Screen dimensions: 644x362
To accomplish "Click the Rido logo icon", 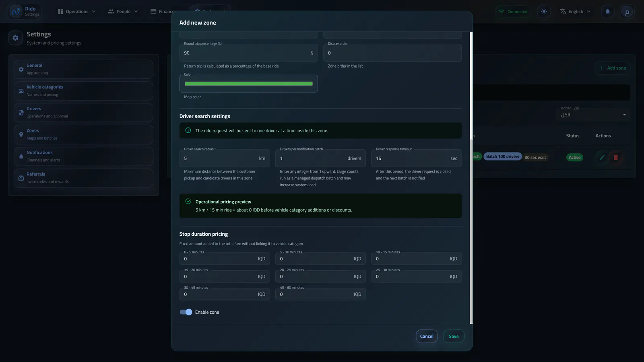I will 16,11.
